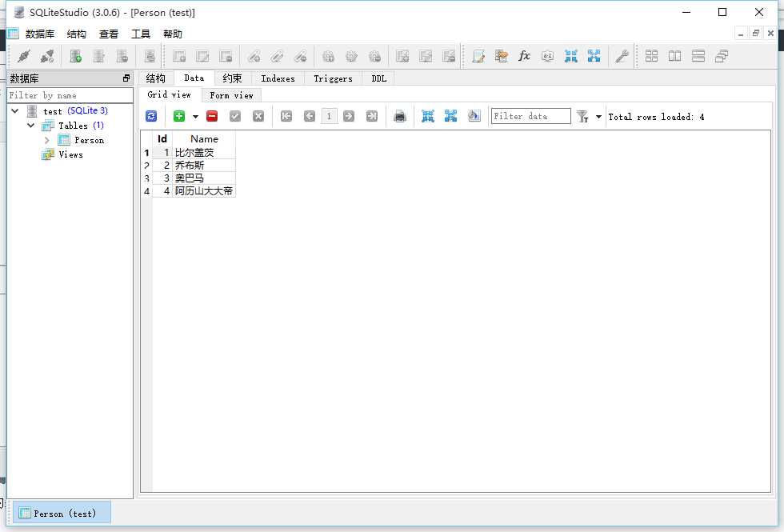Go to next data page

(349, 117)
